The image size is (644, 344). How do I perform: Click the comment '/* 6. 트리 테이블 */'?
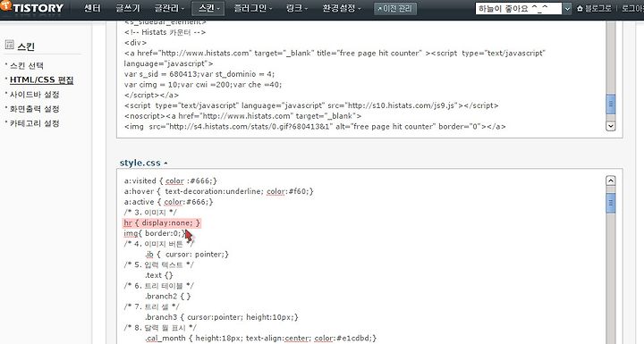(158, 286)
